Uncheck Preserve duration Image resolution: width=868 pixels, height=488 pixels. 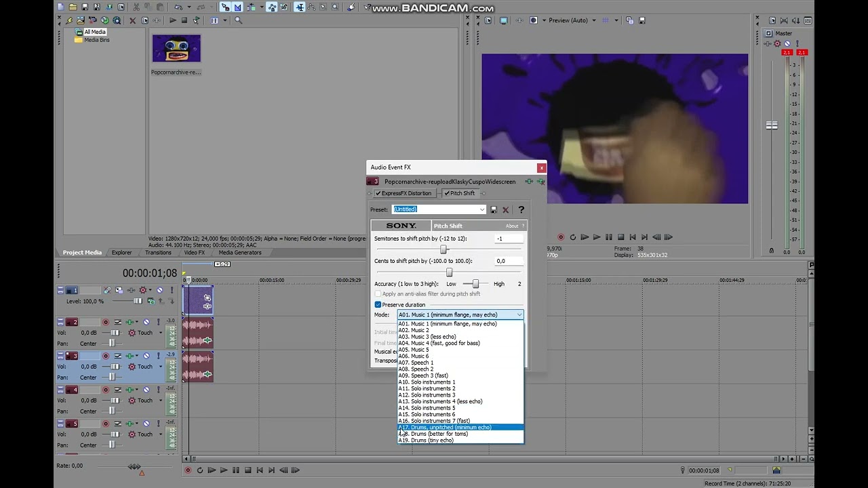point(378,305)
